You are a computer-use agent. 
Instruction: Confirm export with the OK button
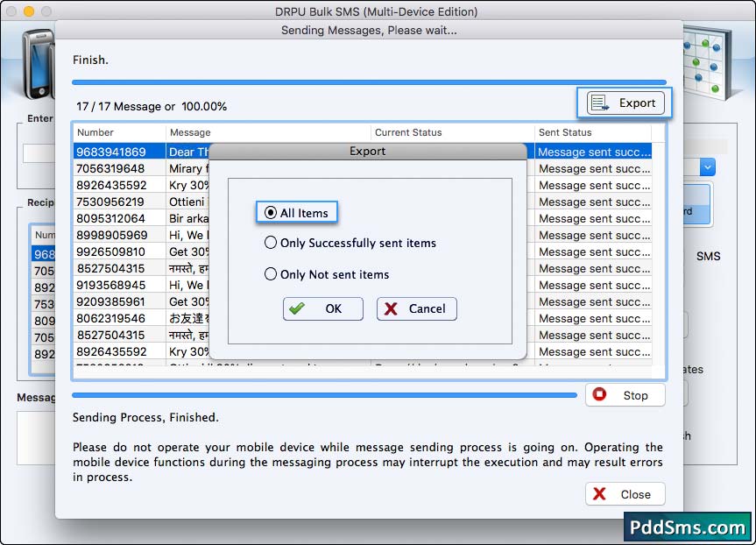(x=323, y=308)
